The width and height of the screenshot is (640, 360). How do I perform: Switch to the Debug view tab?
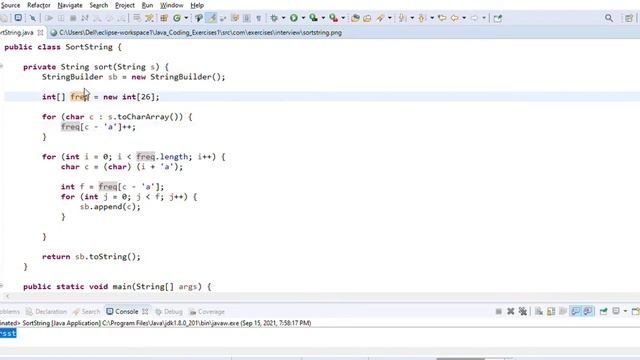[x=169, y=311]
